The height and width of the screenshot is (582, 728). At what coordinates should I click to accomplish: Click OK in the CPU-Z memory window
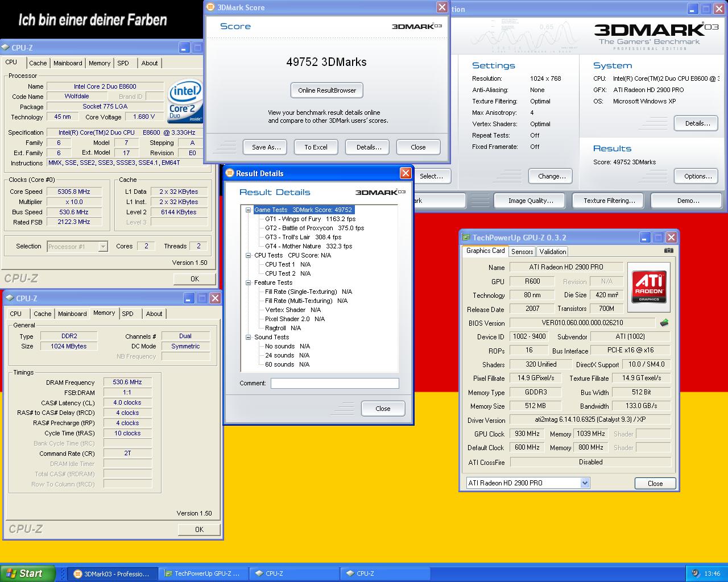[199, 530]
